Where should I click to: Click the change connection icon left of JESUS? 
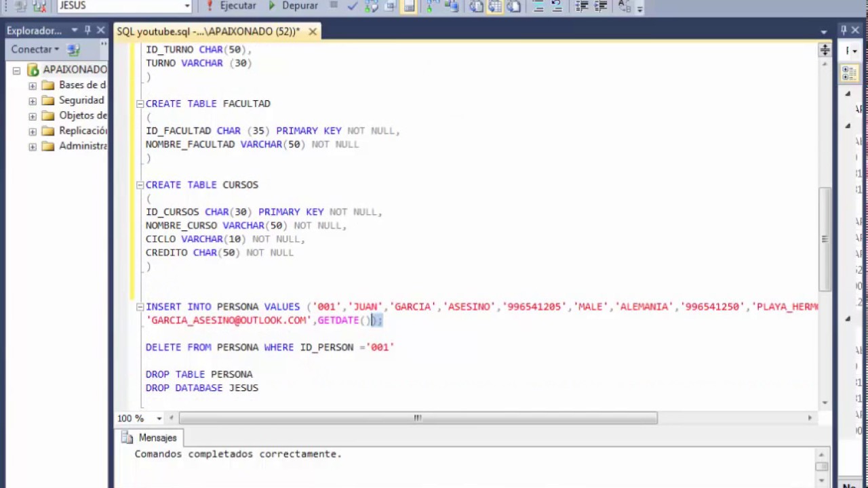[39, 6]
